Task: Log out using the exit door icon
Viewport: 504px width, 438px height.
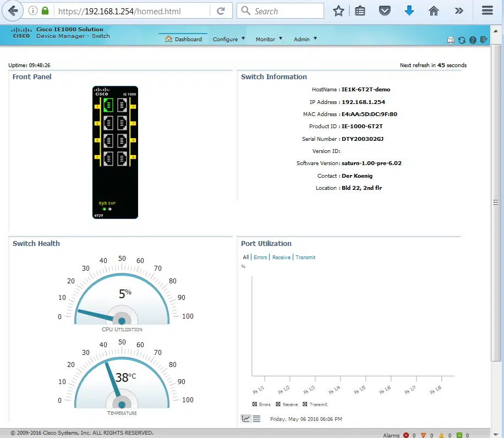Action: pyautogui.click(x=484, y=40)
